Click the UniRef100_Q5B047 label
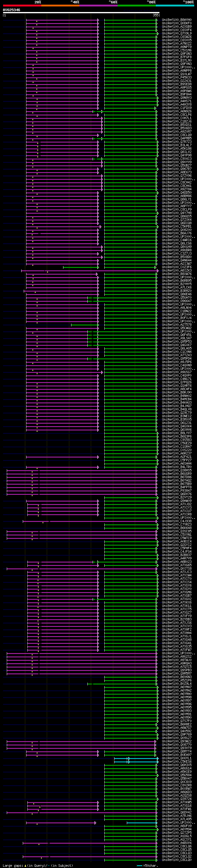 pyautogui.click(x=177, y=778)
